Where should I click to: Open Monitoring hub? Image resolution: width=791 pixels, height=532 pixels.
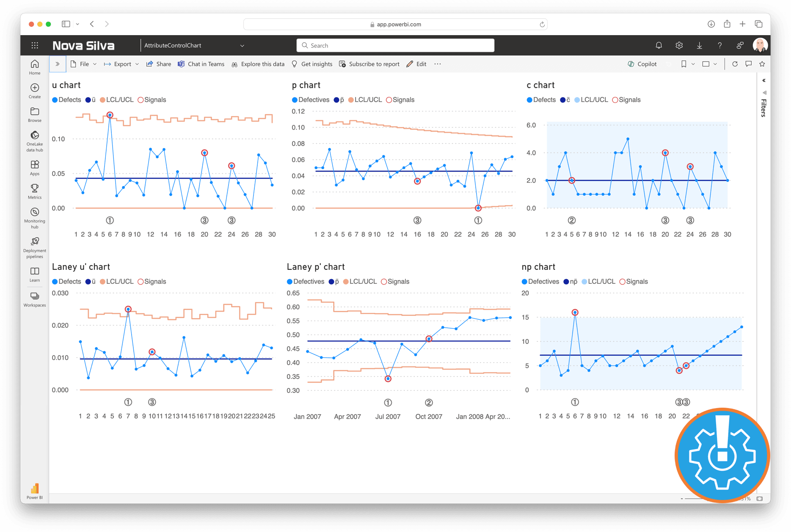[35, 218]
